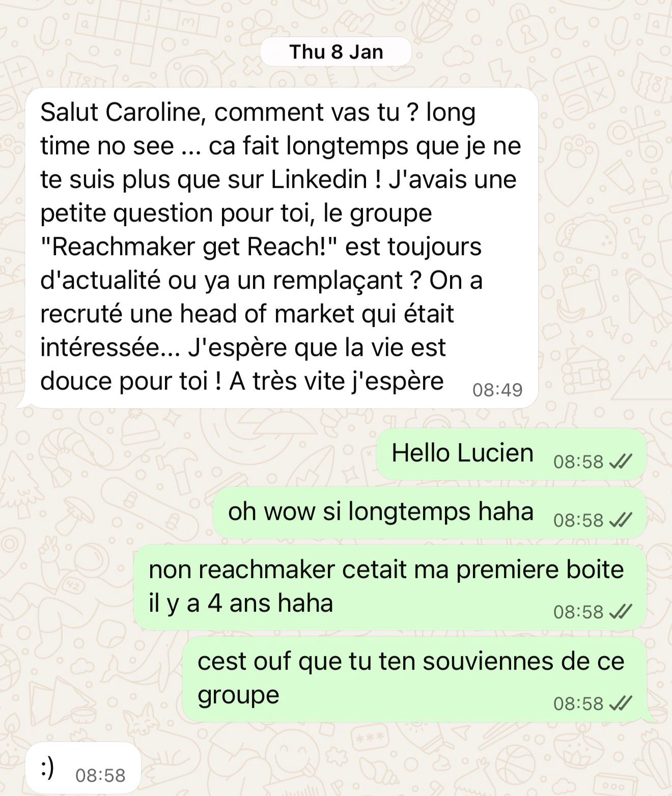Tap the double ticks on the "cest ouf" message
The height and width of the screenshot is (796, 672).
(621, 703)
